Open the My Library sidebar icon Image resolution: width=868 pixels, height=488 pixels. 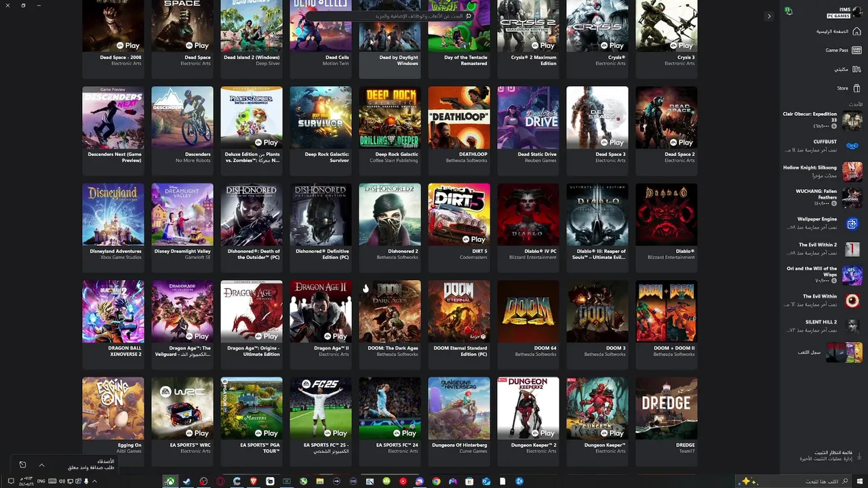click(x=857, y=69)
